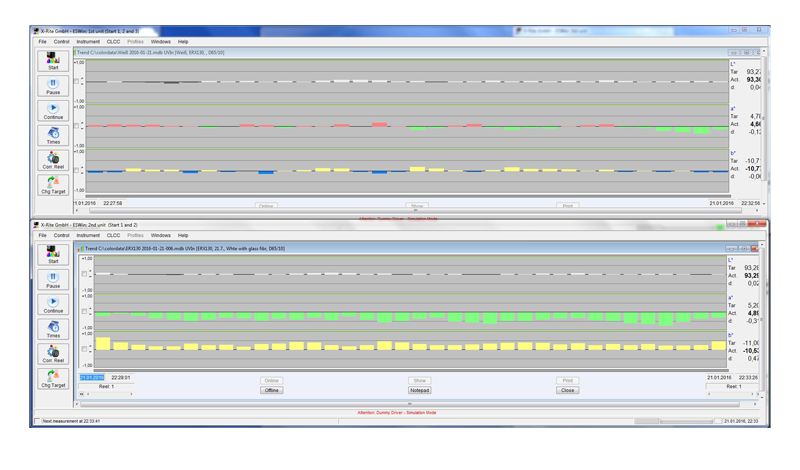Viewport: 800px width, 470px height.
Task: Click Start icon in 2nd unit window
Action: (x=53, y=254)
